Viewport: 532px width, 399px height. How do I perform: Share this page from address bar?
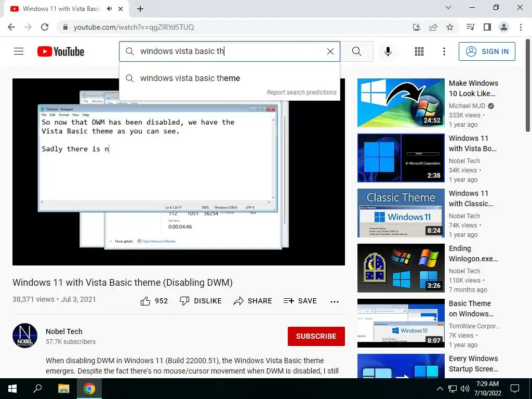[x=433, y=27]
